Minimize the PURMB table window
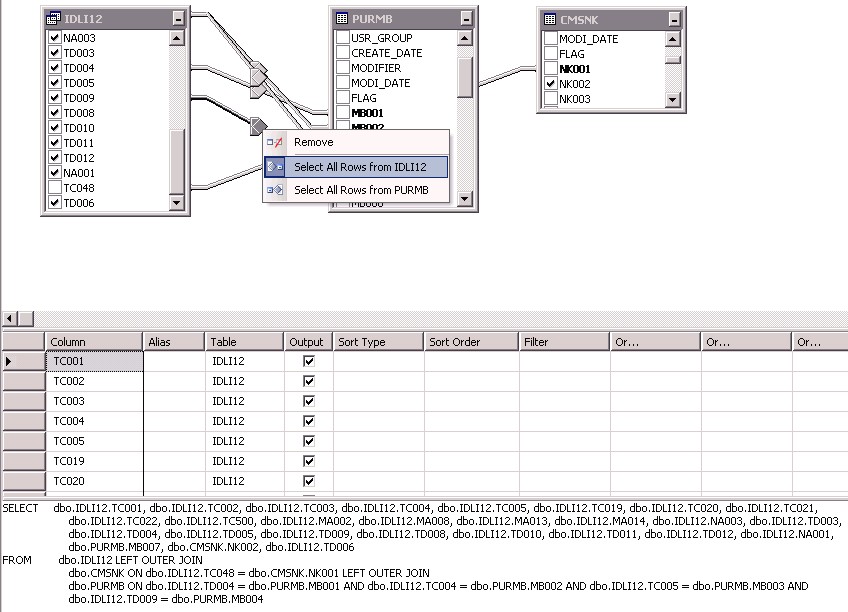Image resolution: width=848 pixels, height=612 pixels. 466,19
